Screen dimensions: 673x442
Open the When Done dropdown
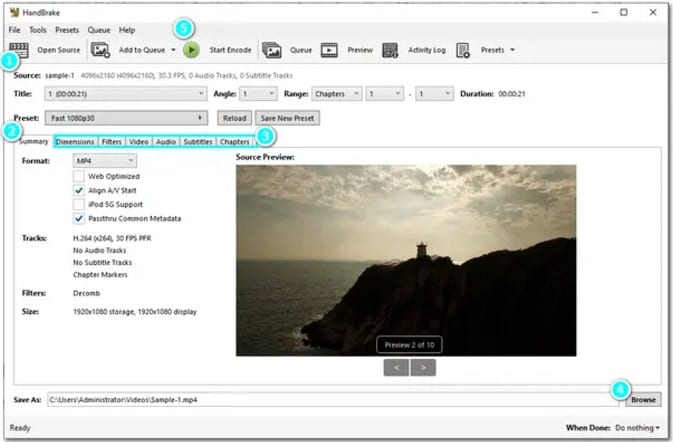[x=637, y=427]
